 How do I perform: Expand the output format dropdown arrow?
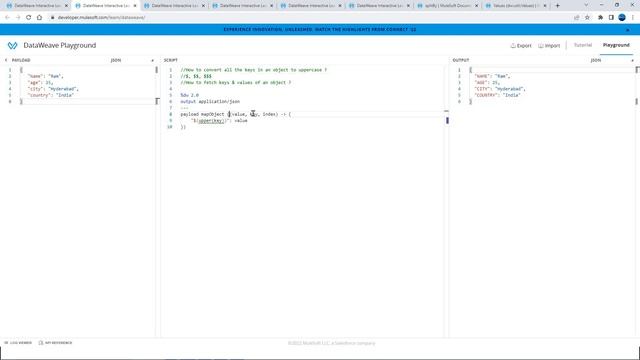click(633, 60)
